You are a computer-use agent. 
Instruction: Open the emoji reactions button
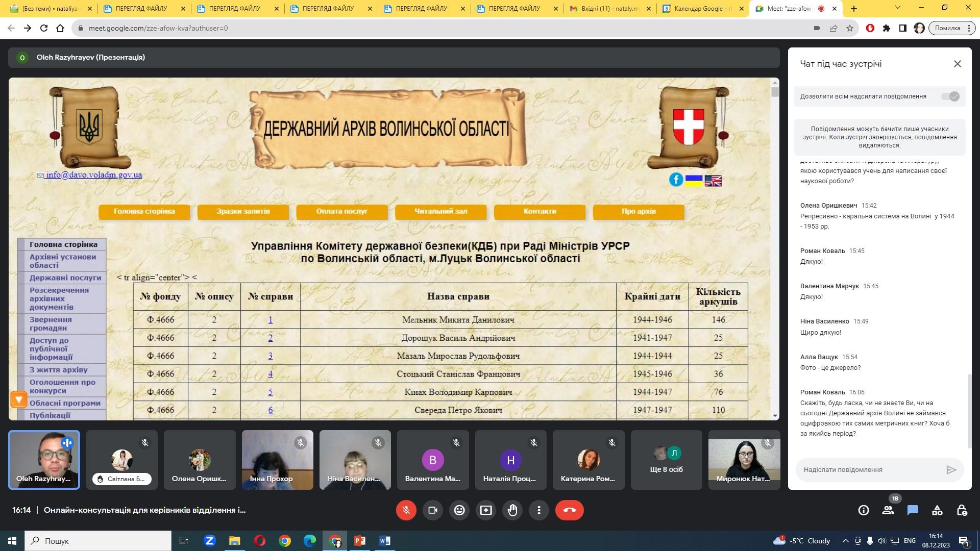459,510
